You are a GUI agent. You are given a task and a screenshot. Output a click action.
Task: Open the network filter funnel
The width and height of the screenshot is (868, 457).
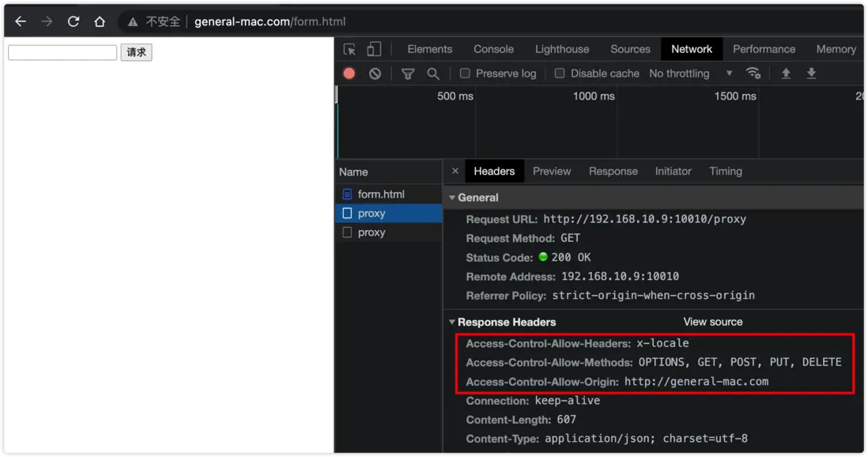tap(408, 74)
